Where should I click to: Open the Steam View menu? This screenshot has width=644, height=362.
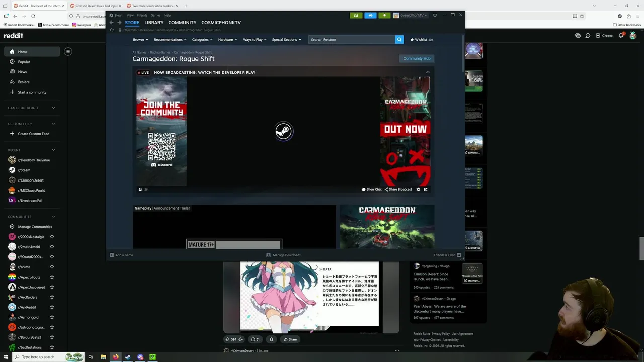130,15
